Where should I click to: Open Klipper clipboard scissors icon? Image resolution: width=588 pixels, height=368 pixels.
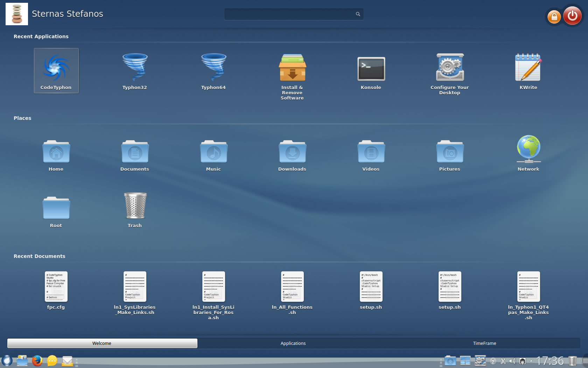(503, 361)
